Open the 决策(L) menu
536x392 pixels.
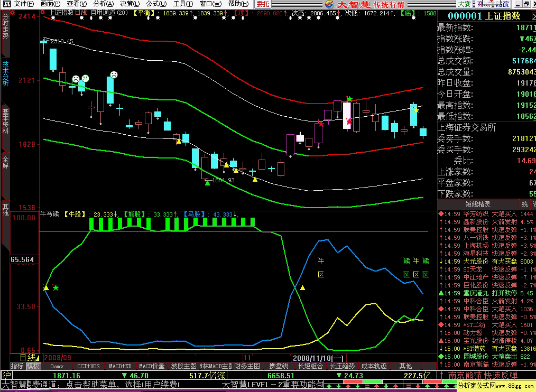pos(130,4)
